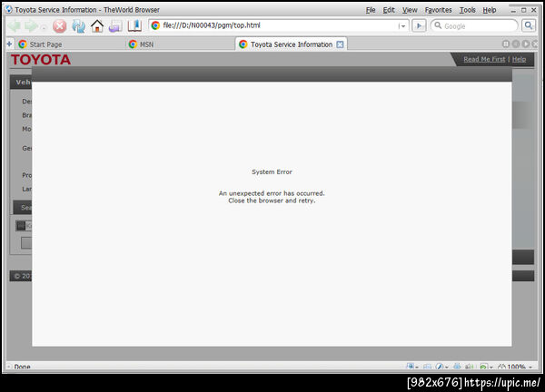This screenshot has height=392, width=545.
Task: Click the search magnifier button
Action: pos(529,25)
